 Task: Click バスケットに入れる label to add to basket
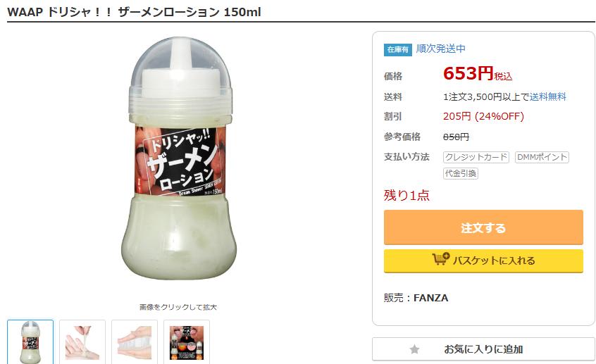[493, 261]
